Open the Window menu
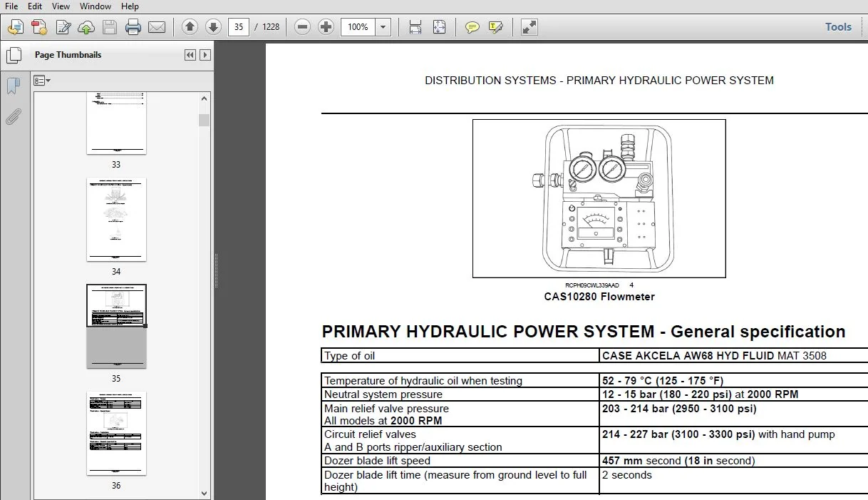 click(x=95, y=6)
